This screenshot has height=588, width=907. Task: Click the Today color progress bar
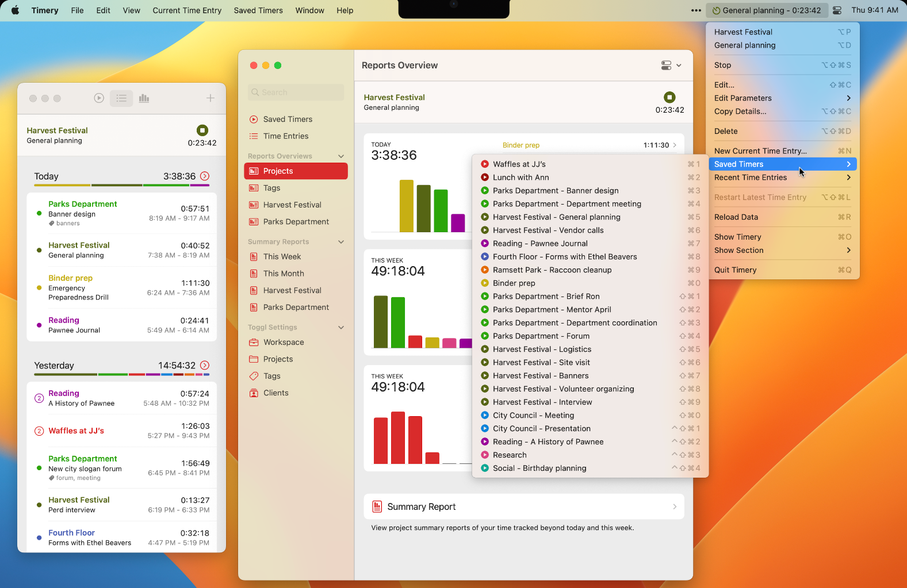point(122,185)
